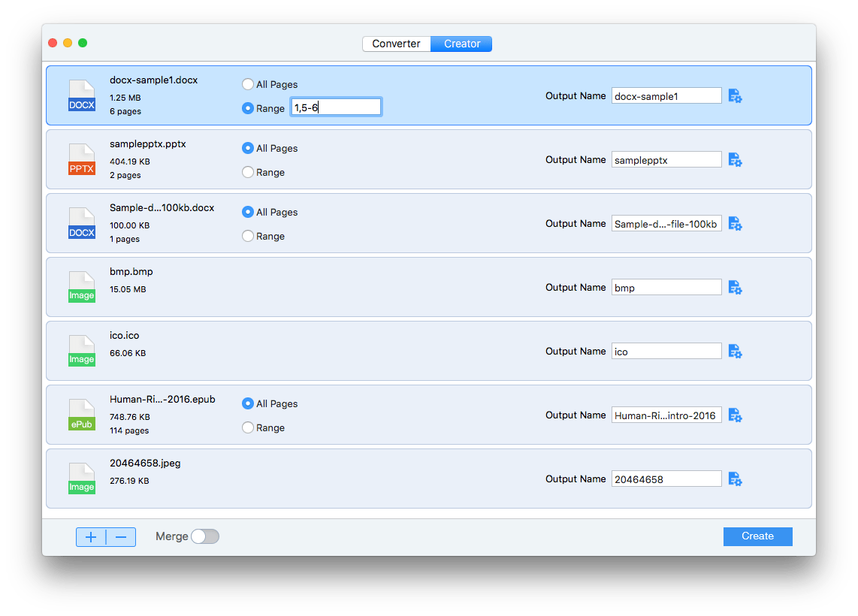
Task: Edit output name samplepptx
Action: pyautogui.click(x=666, y=160)
